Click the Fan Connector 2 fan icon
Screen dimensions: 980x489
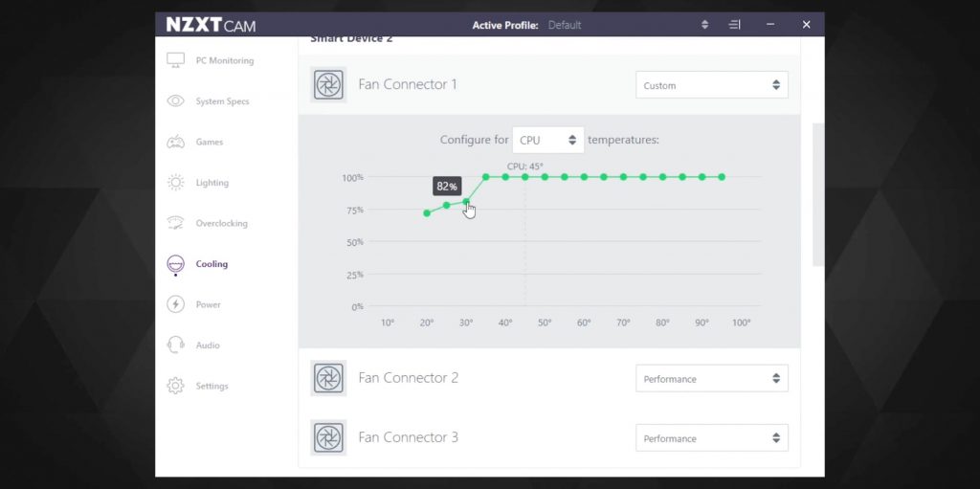point(328,378)
